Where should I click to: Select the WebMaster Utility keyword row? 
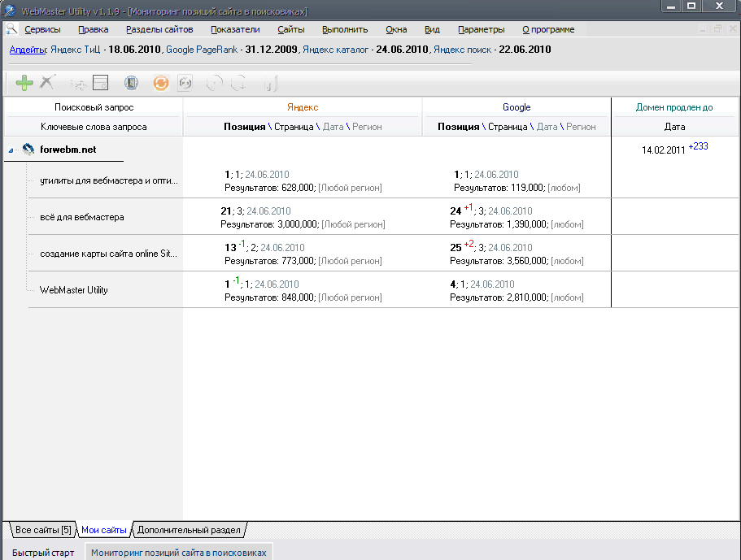pos(73,290)
